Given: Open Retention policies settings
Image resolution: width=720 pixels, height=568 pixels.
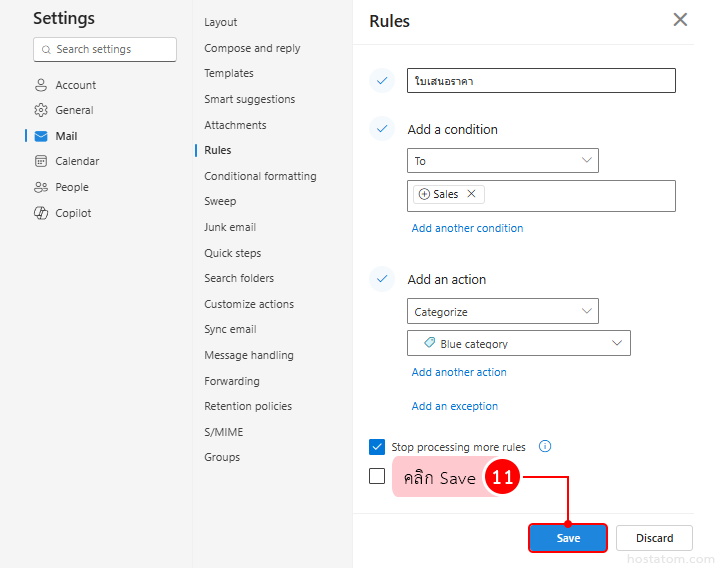Looking at the screenshot, I should tap(248, 406).
